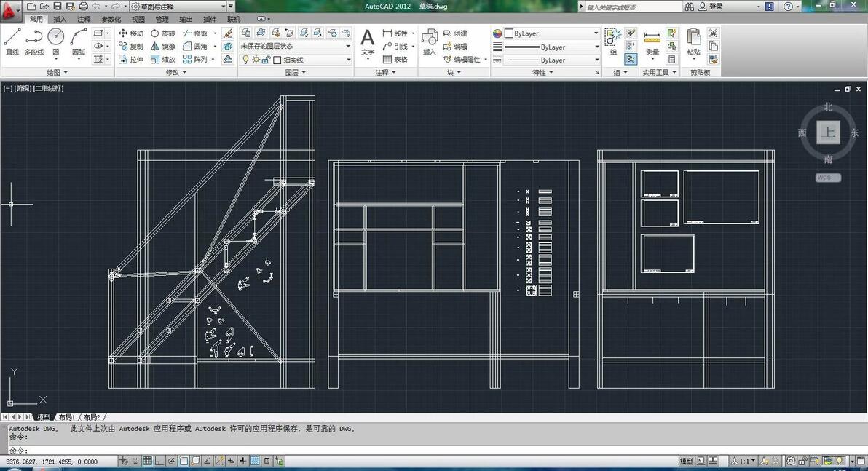The width and height of the screenshot is (868, 471).
Task: Click the 拉伸 (Stretch) tool
Action: [x=130, y=59]
